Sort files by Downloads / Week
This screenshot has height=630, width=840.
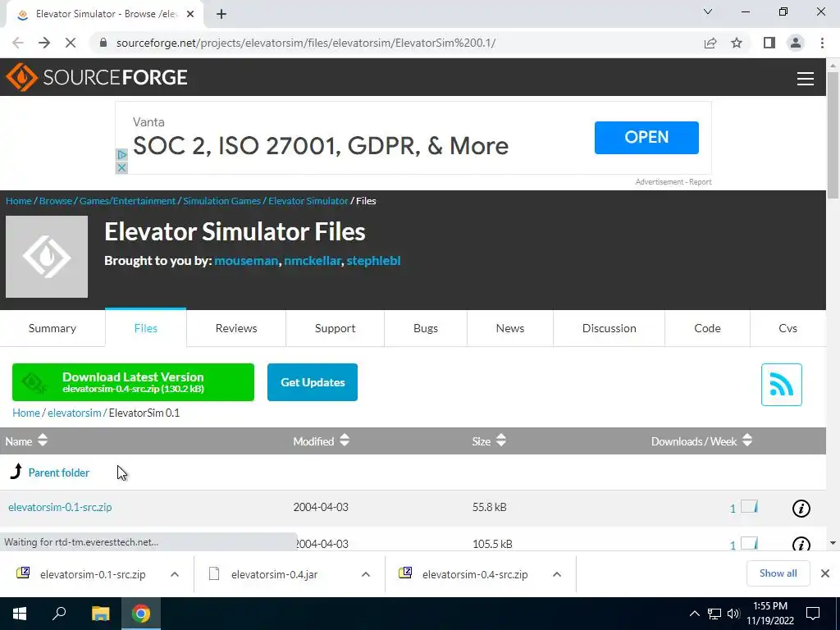point(701,441)
